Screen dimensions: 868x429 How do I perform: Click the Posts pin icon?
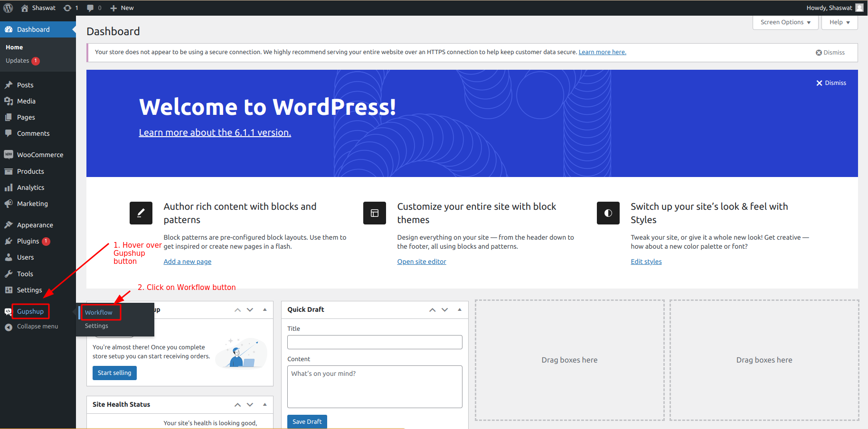(x=9, y=85)
